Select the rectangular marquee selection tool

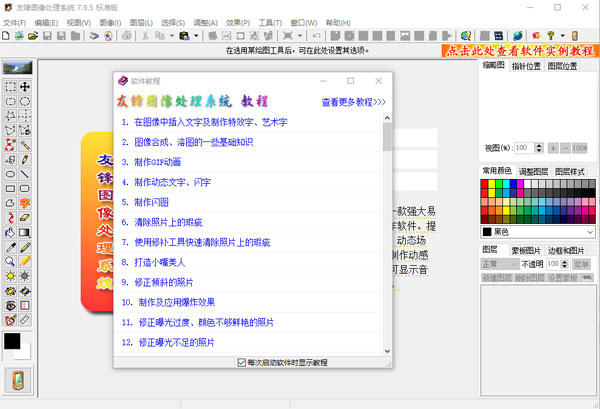10,87
